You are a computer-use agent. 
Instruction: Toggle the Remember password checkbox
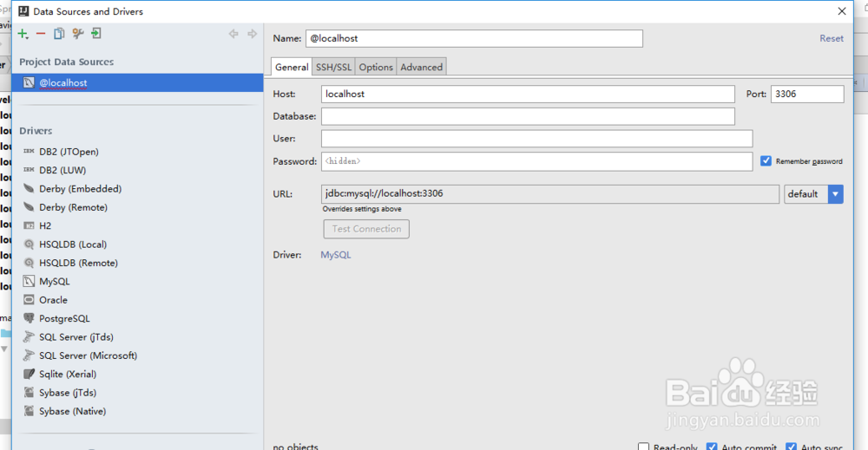coord(766,160)
